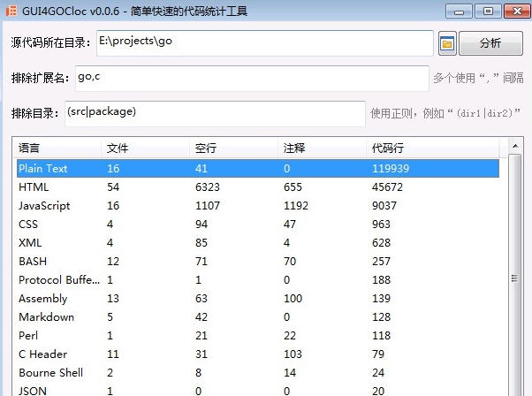
Task: Click code line value 963
Action: (x=381, y=225)
